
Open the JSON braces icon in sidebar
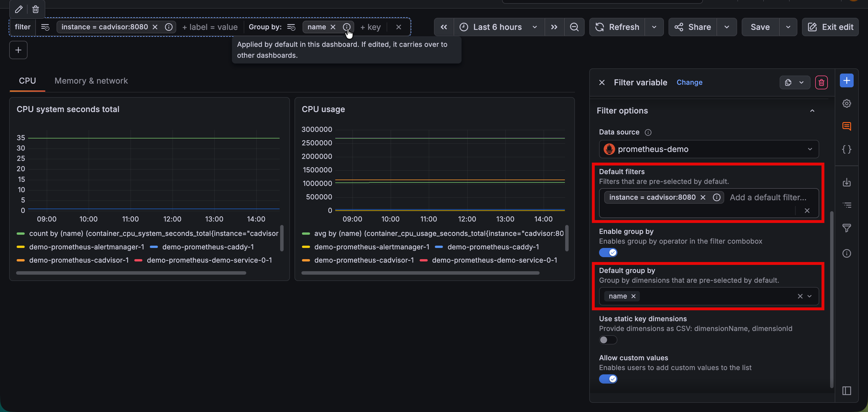pos(846,149)
